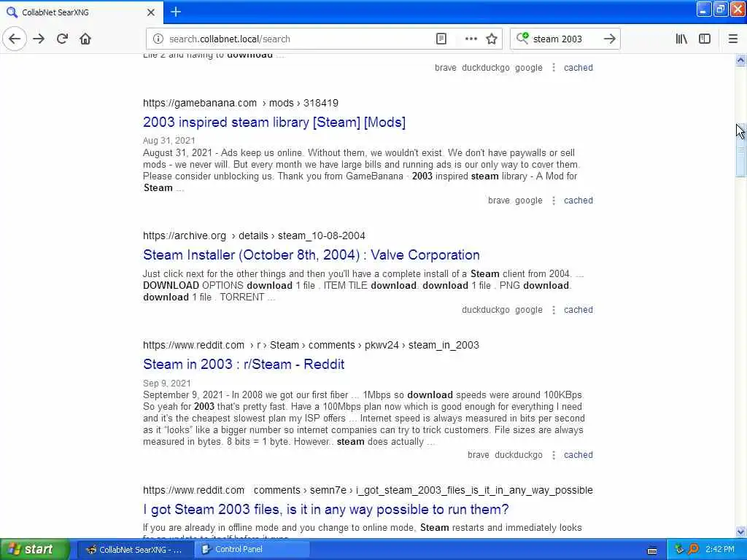Image resolution: width=747 pixels, height=560 pixels.
Task: Open more options for 'Steam in 2003' result
Action: coord(553,455)
